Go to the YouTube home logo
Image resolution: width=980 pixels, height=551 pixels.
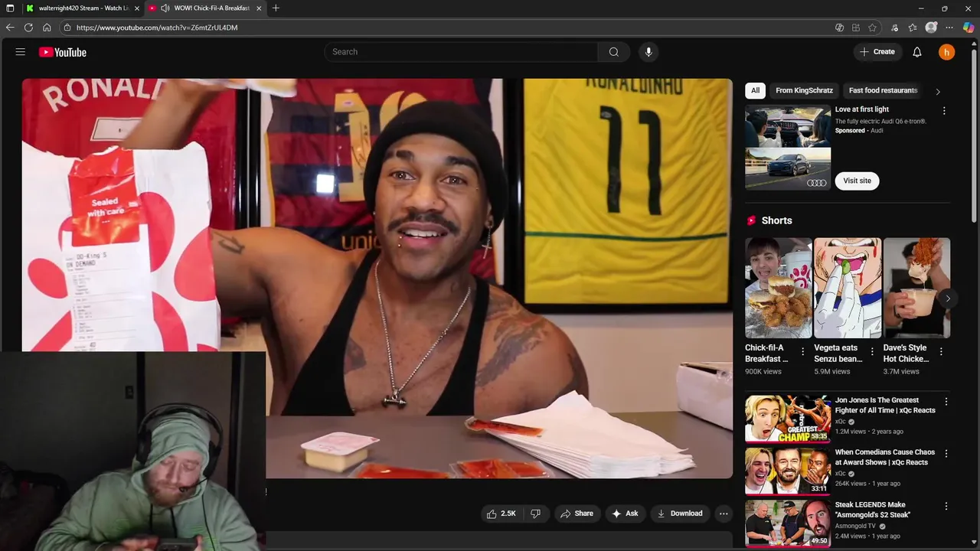pyautogui.click(x=63, y=52)
